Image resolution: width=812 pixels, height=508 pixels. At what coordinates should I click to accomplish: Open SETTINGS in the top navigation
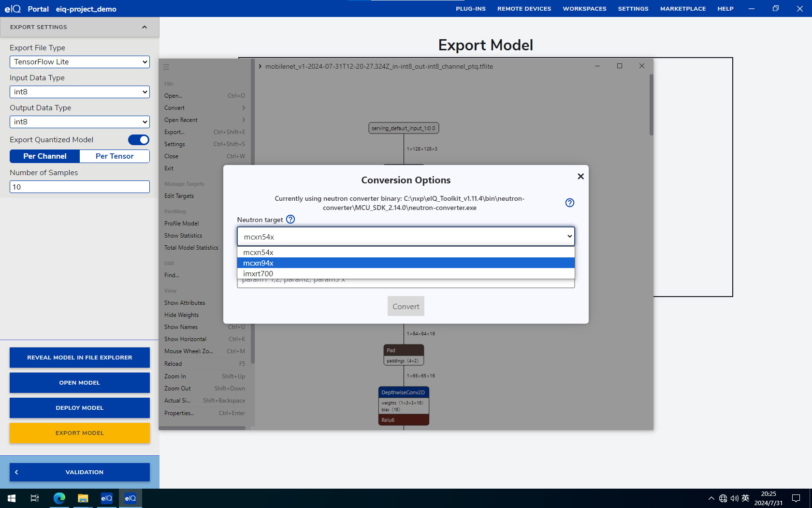coord(633,9)
